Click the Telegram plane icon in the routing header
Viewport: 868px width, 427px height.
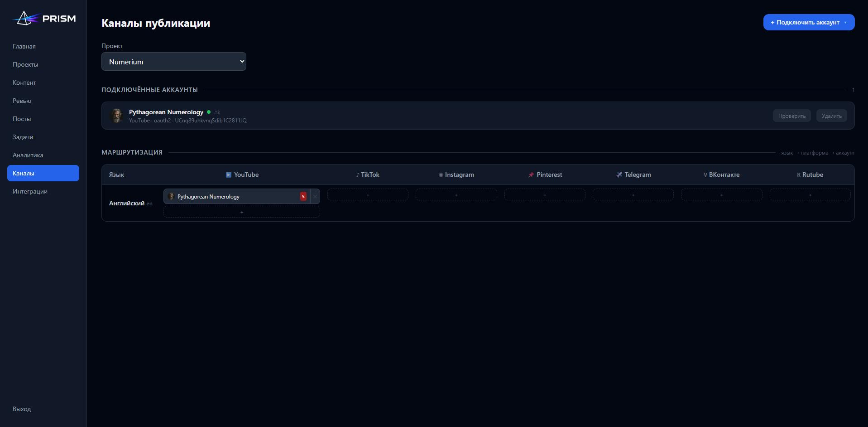(x=619, y=175)
